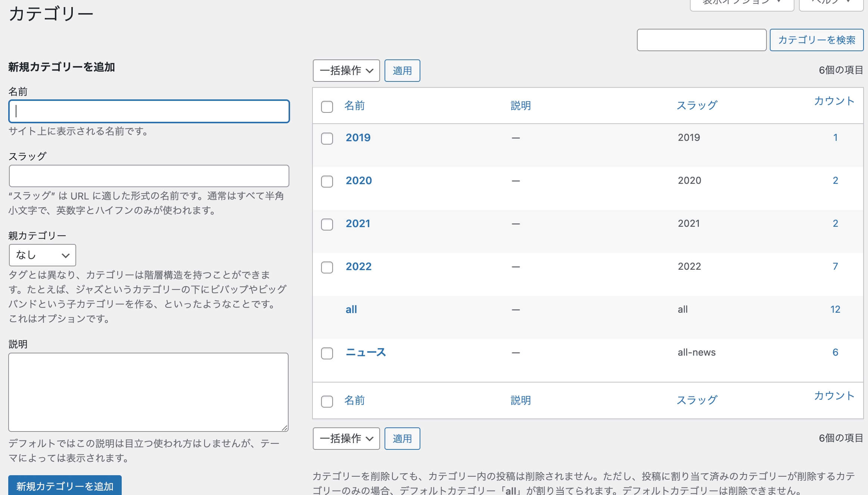This screenshot has width=868, height=495.
Task: Open the 2022 category link
Action: pyautogui.click(x=358, y=266)
